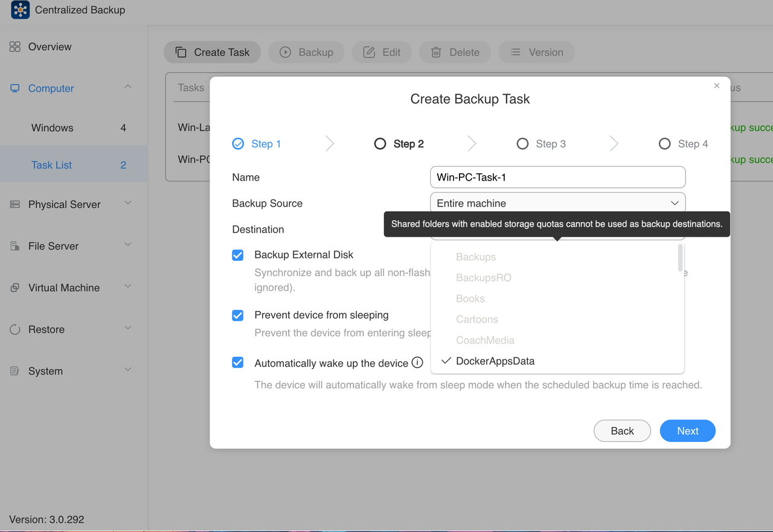The image size is (773, 532).
Task: Expand the Physical Server section
Action: point(128,204)
